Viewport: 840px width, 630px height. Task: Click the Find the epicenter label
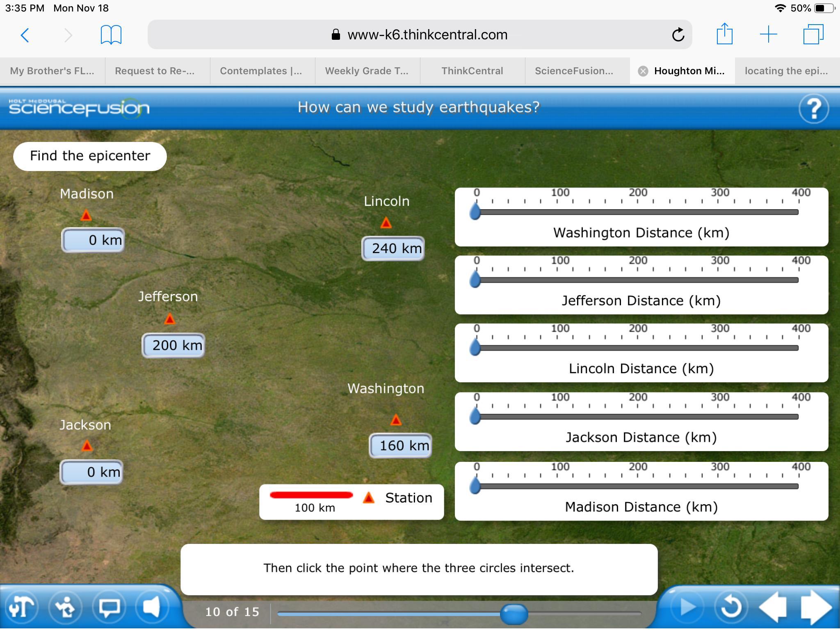click(90, 156)
